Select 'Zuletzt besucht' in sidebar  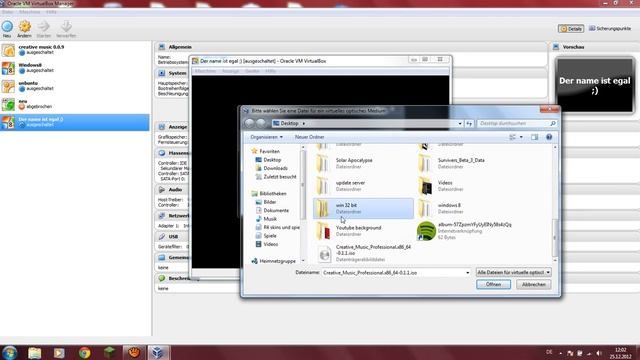(276, 177)
